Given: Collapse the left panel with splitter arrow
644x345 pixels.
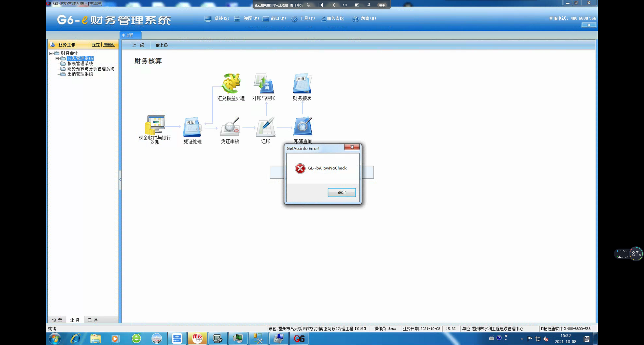Looking at the screenshot, I should [x=120, y=180].
